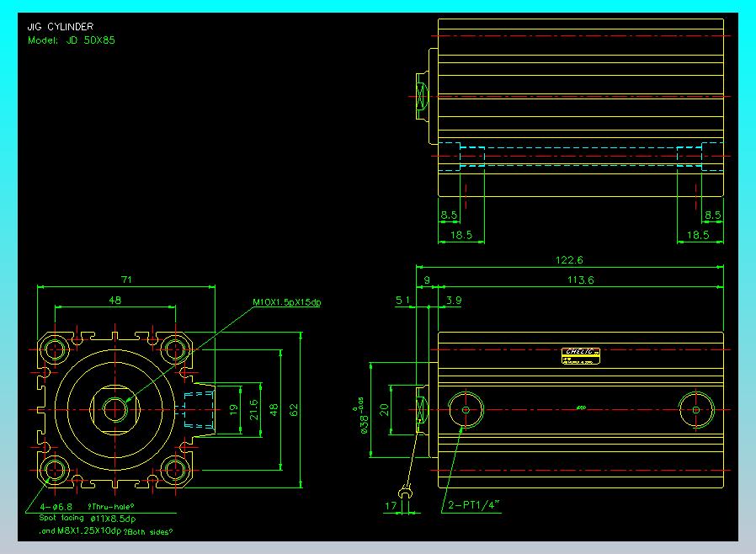Click the 3.9 dimension value
This screenshot has height=554, width=756.
point(454,300)
